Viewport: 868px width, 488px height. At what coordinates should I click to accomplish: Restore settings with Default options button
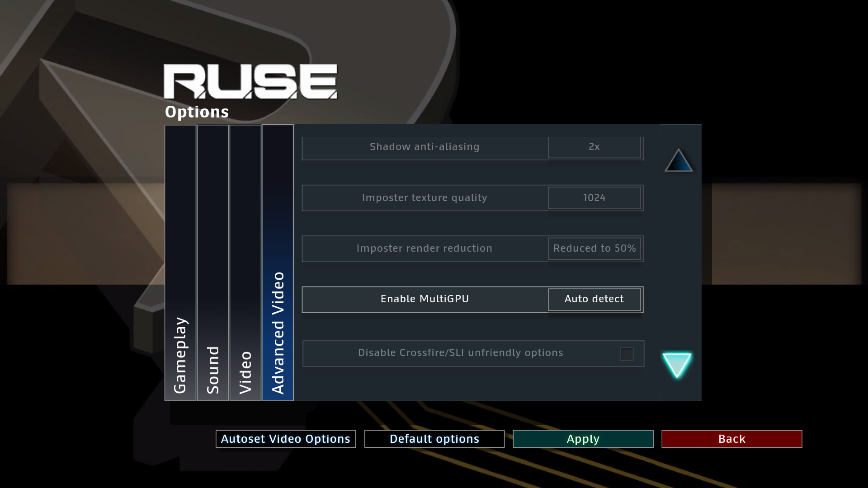[x=434, y=439]
